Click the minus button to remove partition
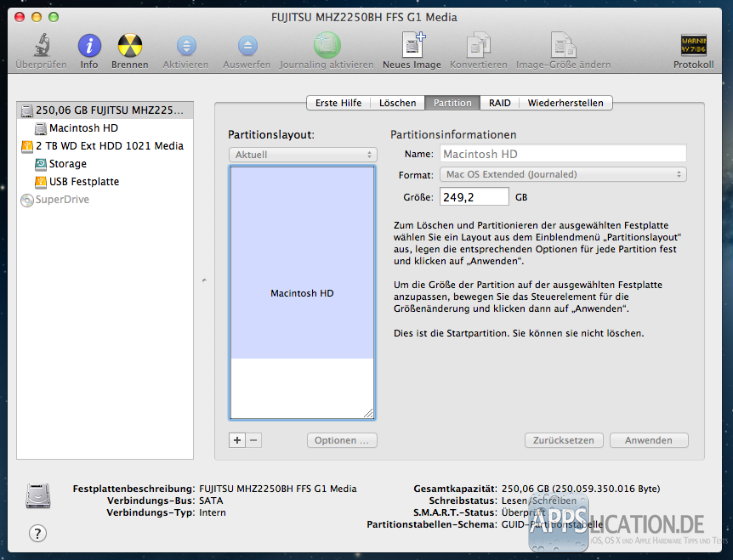Viewport: 733px width, 560px height. point(254,440)
